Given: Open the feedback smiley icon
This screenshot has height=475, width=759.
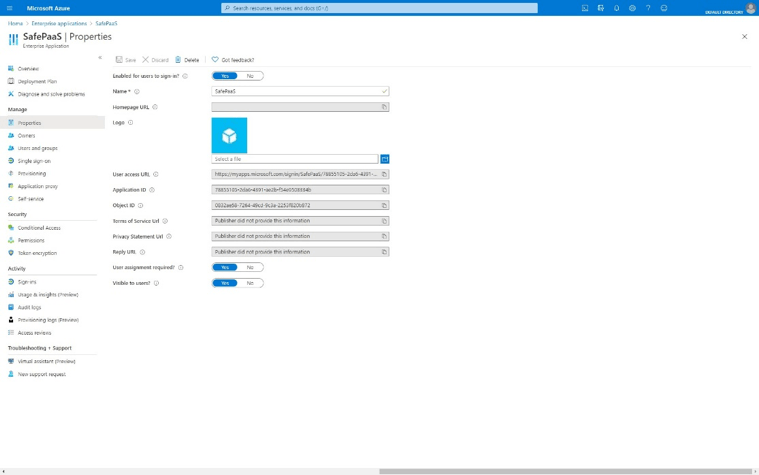Looking at the screenshot, I should pyautogui.click(x=664, y=8).
